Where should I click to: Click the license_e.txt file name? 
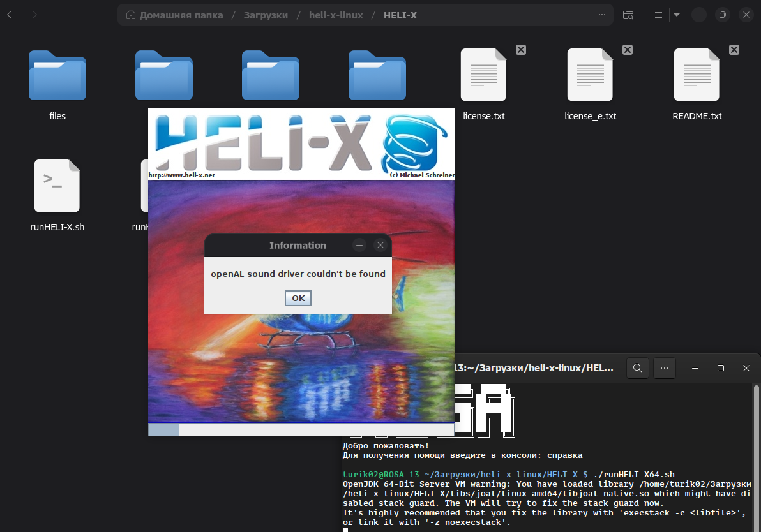click(590, 116)
